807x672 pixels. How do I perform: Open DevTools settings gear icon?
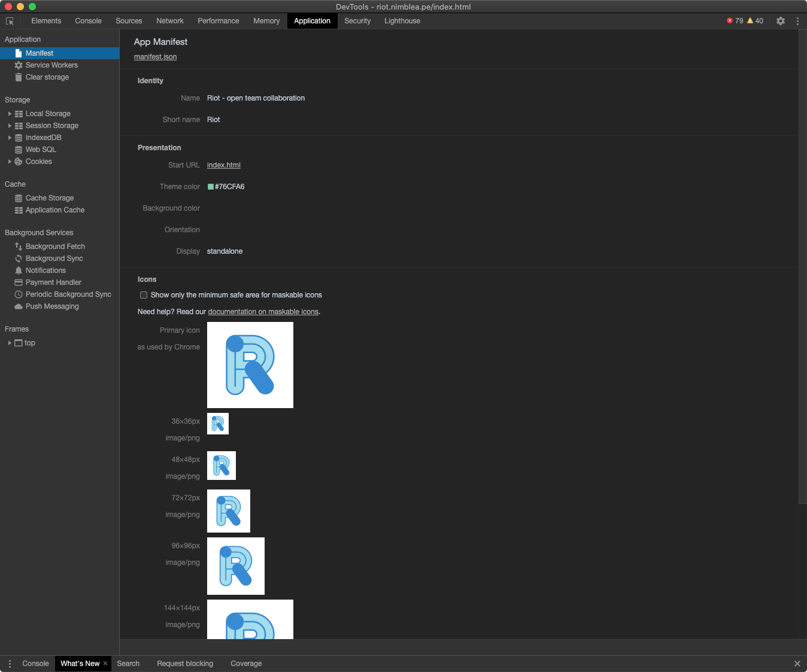[781, 21]
